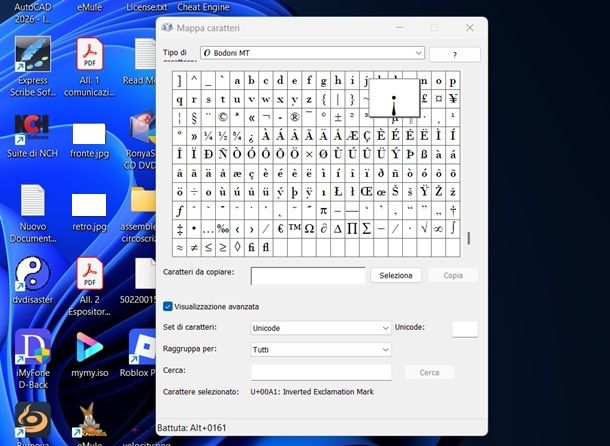
Task: Select the Omega character in the grid
Action: 308,228
